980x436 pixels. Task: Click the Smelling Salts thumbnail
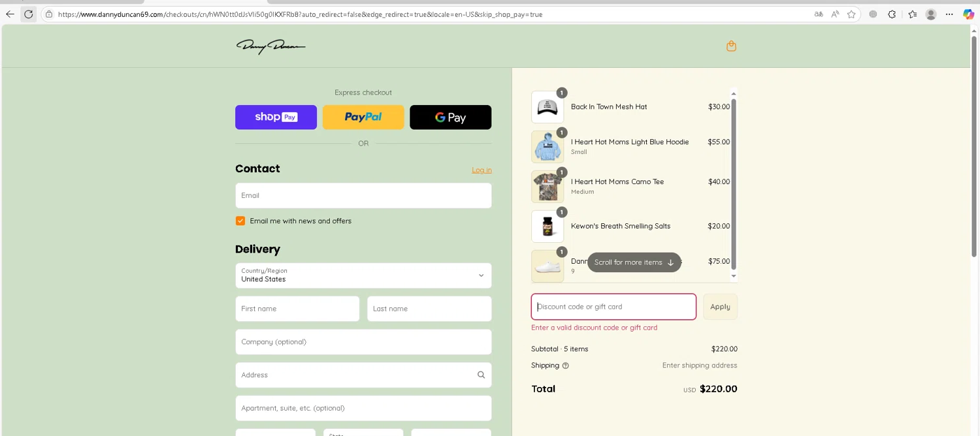[x=547, y=226]
